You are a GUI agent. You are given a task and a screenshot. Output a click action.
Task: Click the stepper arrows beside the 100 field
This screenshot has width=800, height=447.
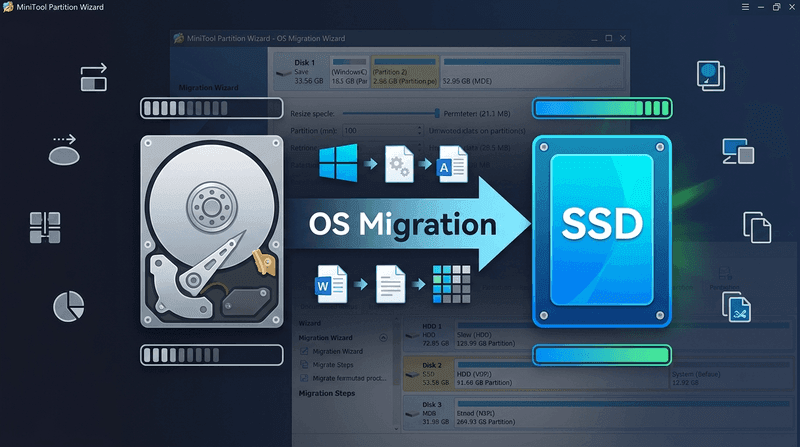click(419, 131)
